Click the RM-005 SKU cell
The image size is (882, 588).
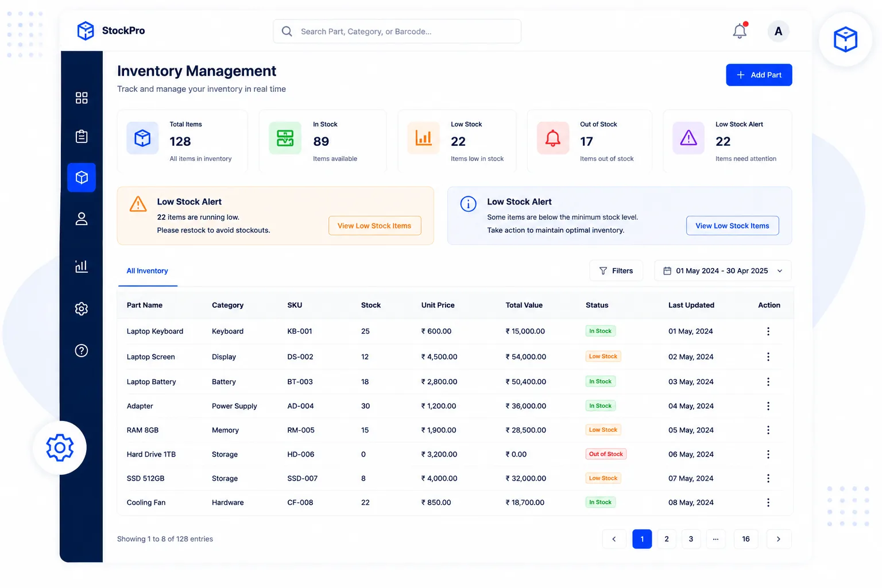[x=301, y=430]
